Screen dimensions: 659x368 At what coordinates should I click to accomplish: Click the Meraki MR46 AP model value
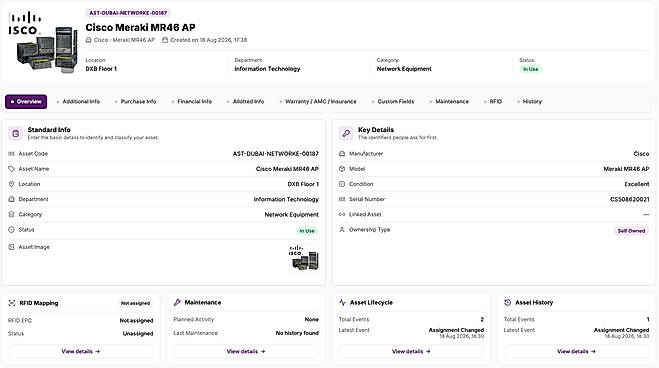pos(626,169)
